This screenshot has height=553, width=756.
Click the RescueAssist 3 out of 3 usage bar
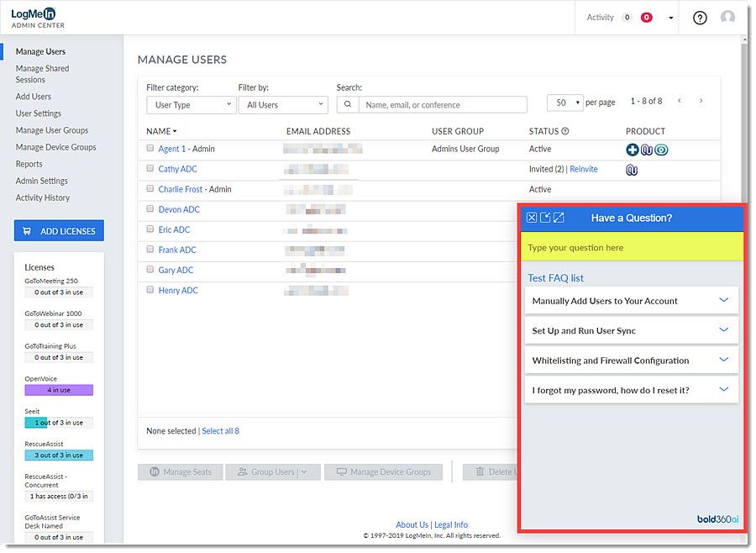point(59,455)
